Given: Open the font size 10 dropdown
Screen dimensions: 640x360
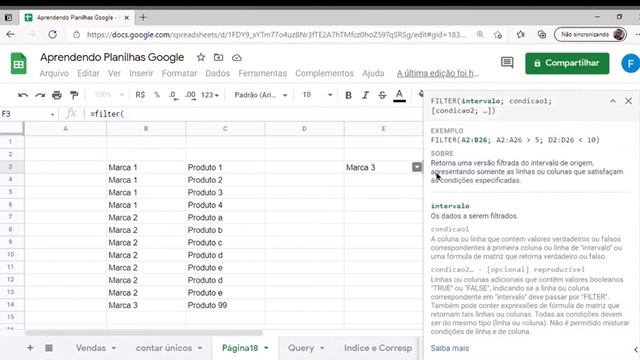Looking at the screenshot, I should [317, 95].
